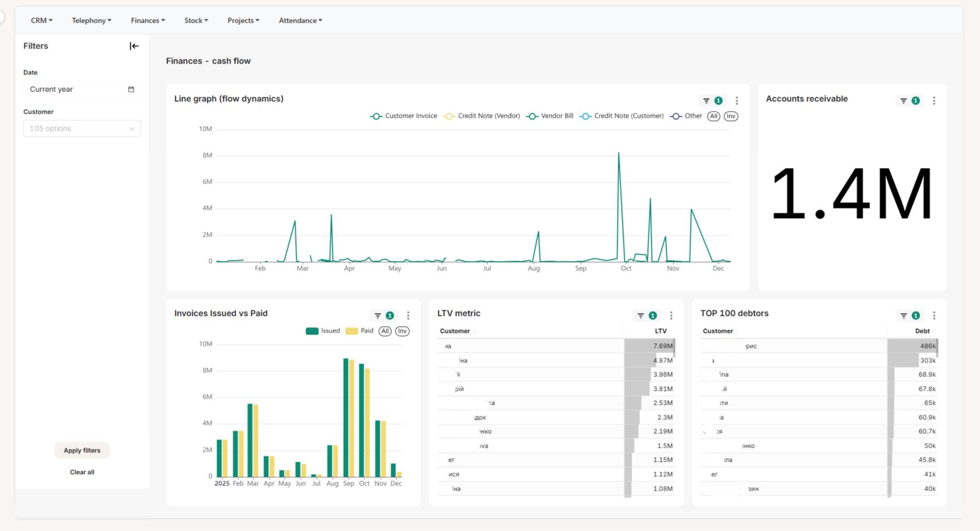
Task: Open the Finances dropdown menu
Action: pyautogui.click(x=148, y=21)
